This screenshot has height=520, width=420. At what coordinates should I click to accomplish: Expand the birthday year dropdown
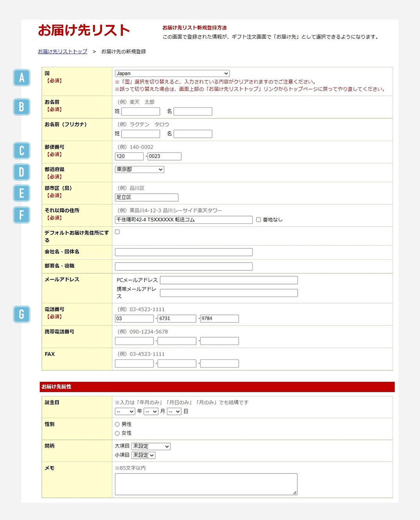[125, 411]
